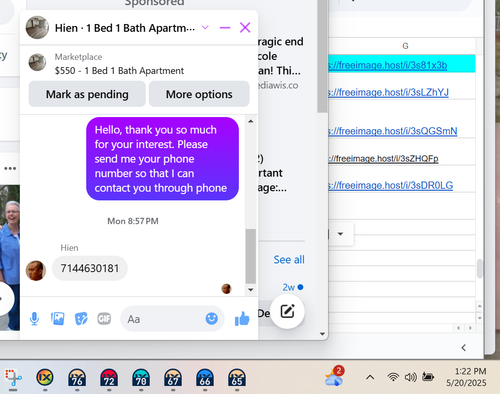Click the chat conversation scrollbar thumb
This screenshot has height=394, width=500.
(251, 256)
